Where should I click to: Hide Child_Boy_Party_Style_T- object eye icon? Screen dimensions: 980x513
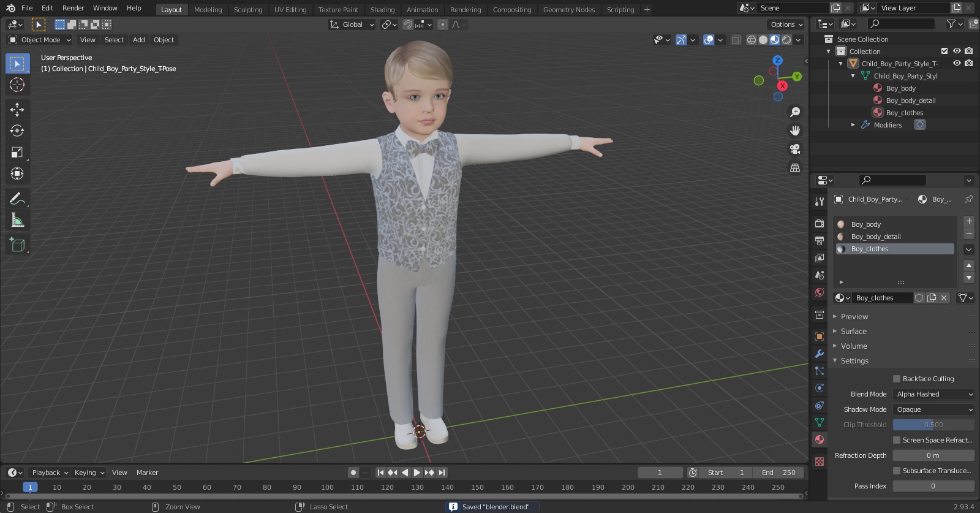coord(957,64)
